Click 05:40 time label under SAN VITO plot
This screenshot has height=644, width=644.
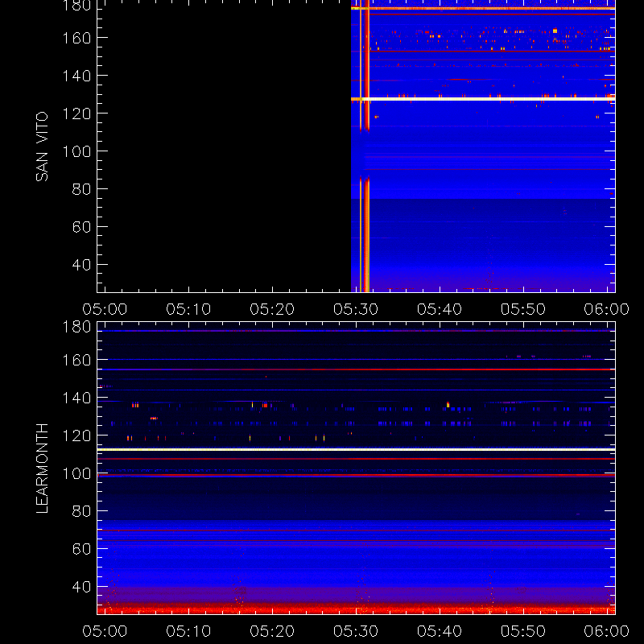click(x=440, y=309)
